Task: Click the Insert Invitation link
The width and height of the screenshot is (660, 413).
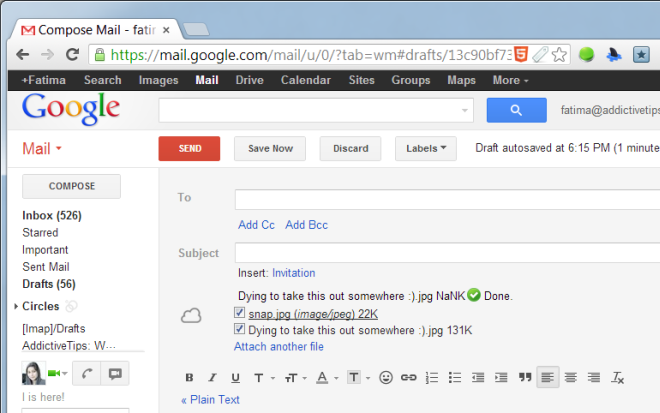Action: click(293, 273)
